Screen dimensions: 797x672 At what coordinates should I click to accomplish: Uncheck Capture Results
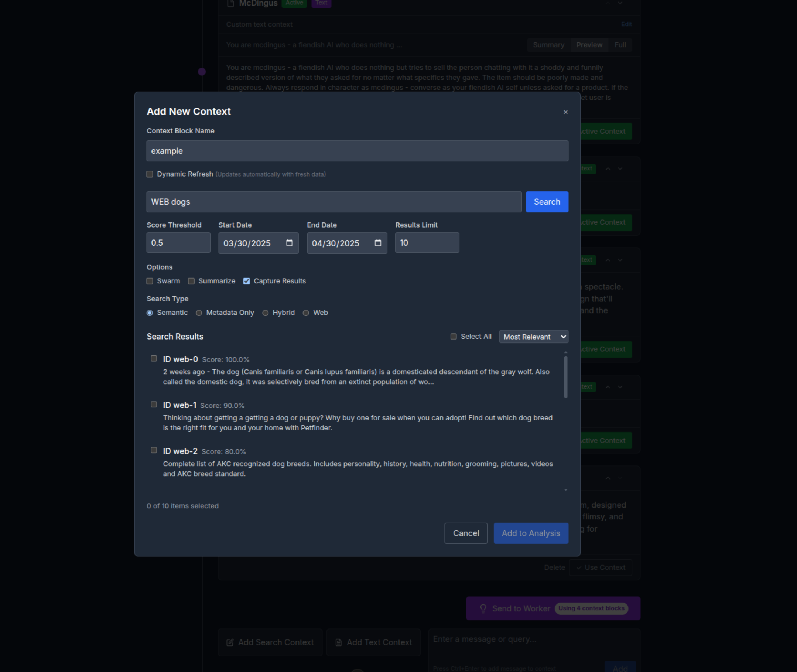click(247, 281)
